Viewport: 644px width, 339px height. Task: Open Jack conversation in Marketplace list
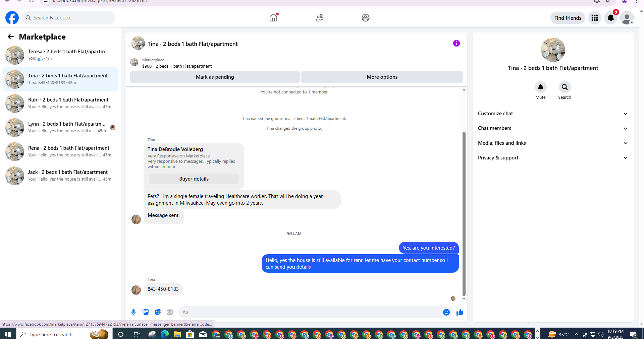[x=60, y=176]
